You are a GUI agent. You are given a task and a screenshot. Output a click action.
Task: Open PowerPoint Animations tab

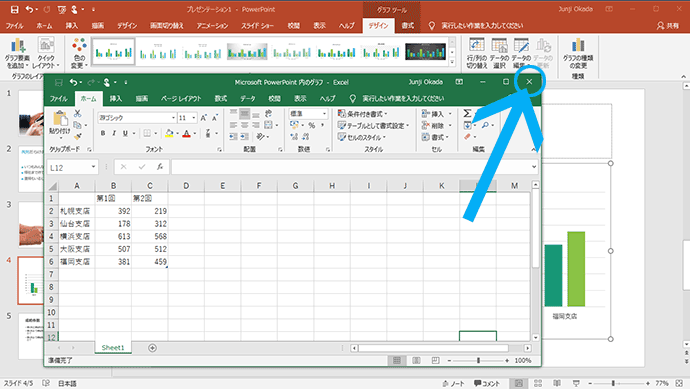coord(212,26)
